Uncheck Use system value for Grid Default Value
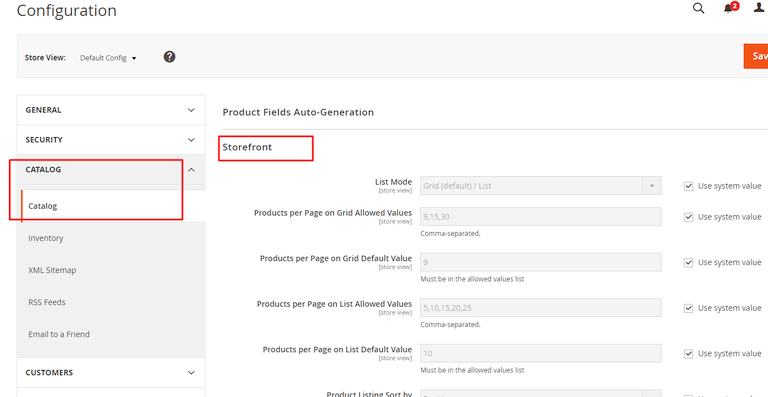768x397 pixels. 688,262
